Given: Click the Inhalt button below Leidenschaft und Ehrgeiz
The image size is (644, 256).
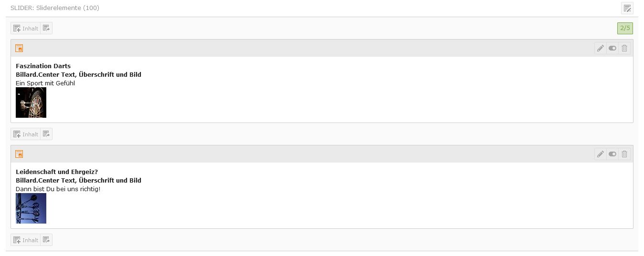Looking at the screenshot, I should coord(26,240).
